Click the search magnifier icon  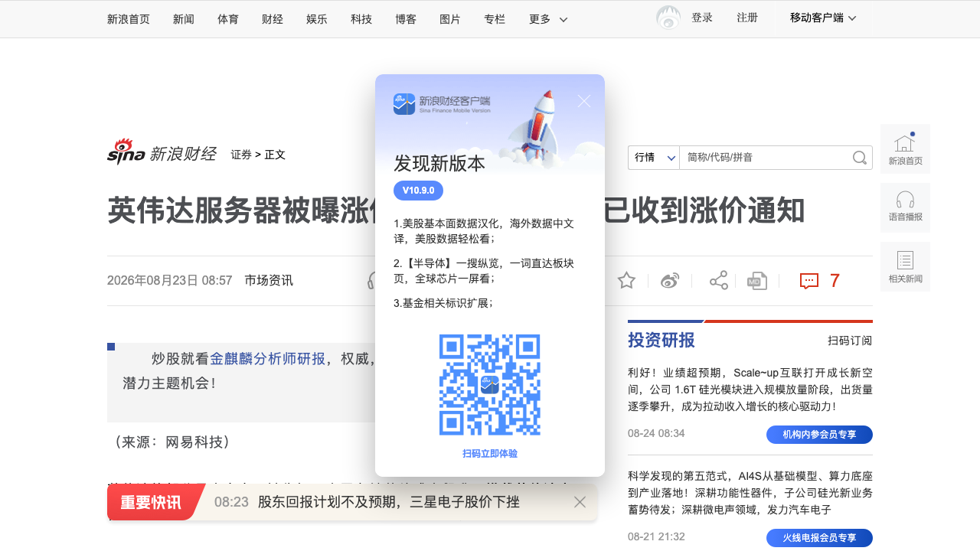click(x=860, y=158)
